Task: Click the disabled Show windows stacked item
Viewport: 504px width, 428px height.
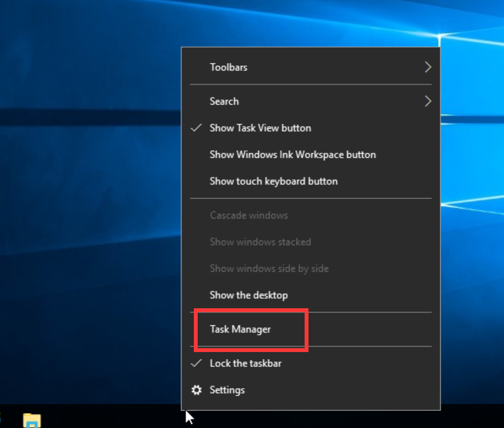Action: pos(260,242)
